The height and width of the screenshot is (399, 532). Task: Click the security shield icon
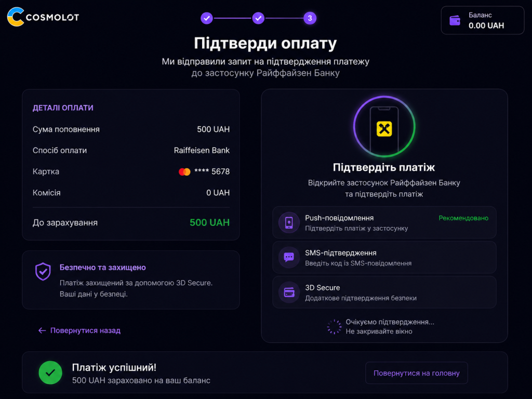coord(43,271)
